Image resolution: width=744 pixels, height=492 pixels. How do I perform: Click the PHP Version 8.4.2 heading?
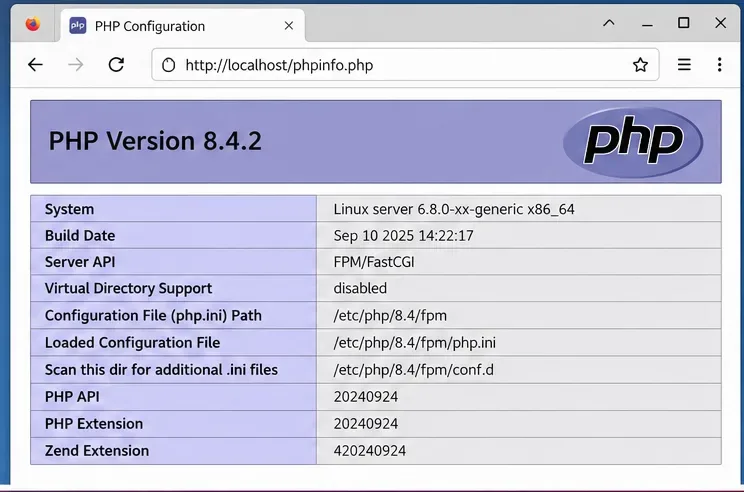tap(155, 141)
